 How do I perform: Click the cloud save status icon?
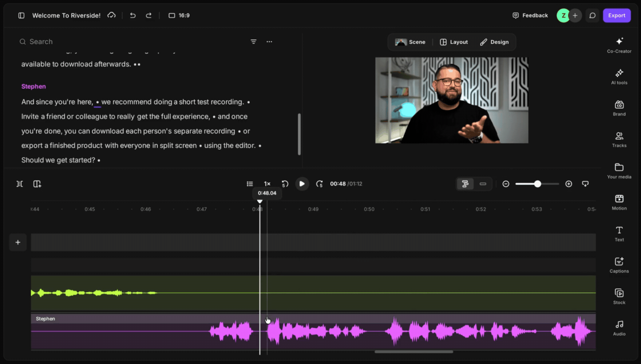tap(111, 15)
